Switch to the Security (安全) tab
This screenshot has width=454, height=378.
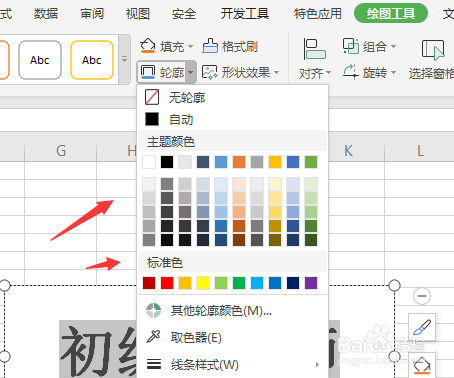(x=184, y=14)
